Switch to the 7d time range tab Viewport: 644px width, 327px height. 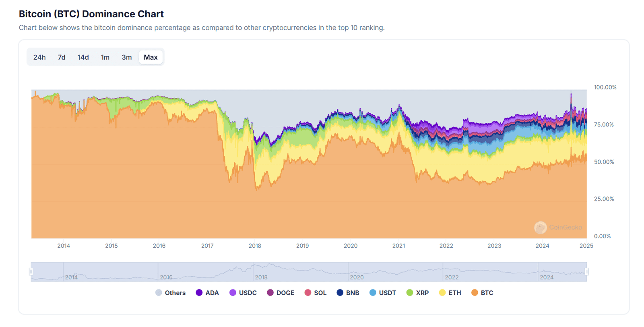(61, 57)
